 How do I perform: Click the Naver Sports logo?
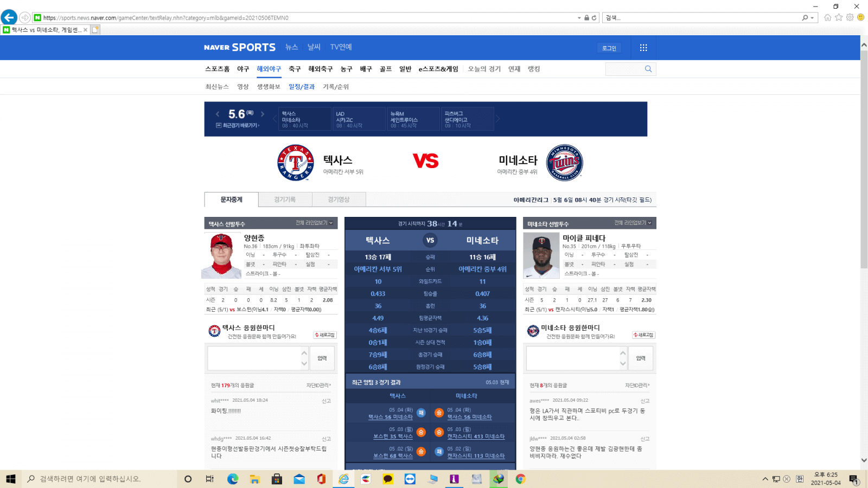click(240, 47)
